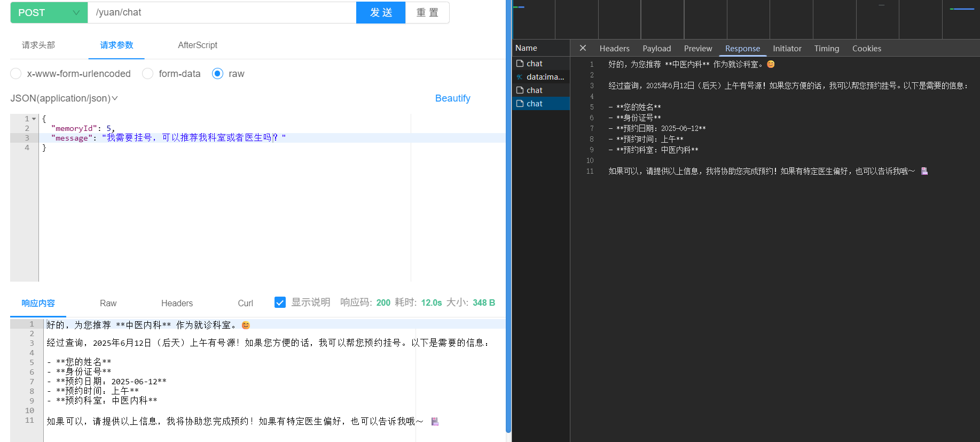980x442 pixels.
Task: Click the Beautify link
Action: (452, 98)
